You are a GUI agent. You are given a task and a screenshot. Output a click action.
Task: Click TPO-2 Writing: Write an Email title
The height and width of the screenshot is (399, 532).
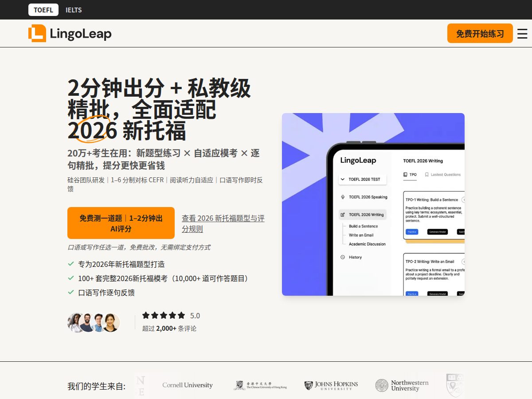[x=430, y=262]
